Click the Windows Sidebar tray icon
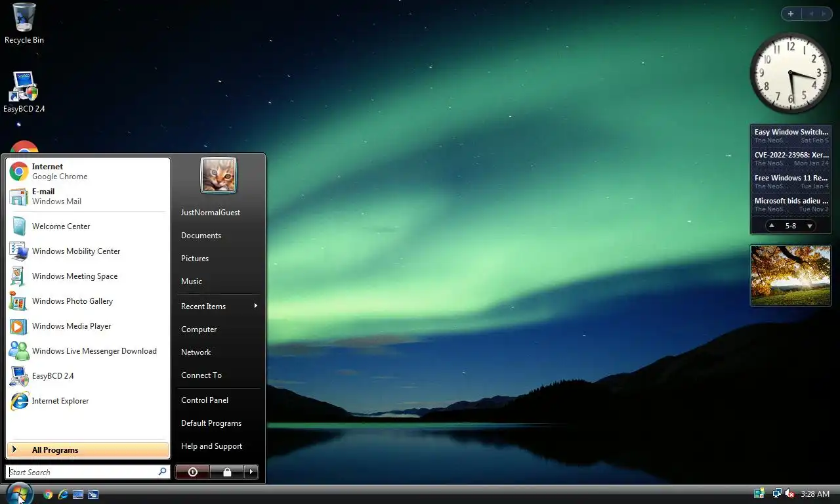Image resolution: width=840 pixels, height=504 pixels. click(759, 493)
